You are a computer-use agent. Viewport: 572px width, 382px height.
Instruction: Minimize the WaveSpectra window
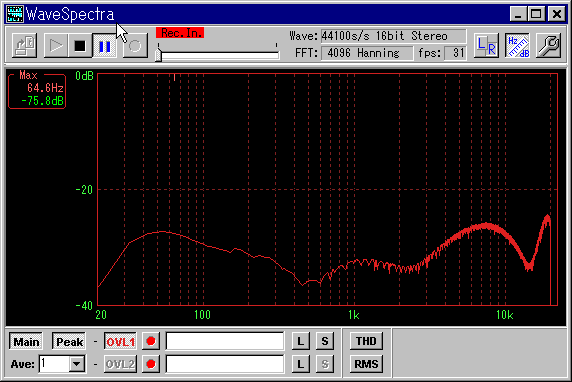coord(518,14)
